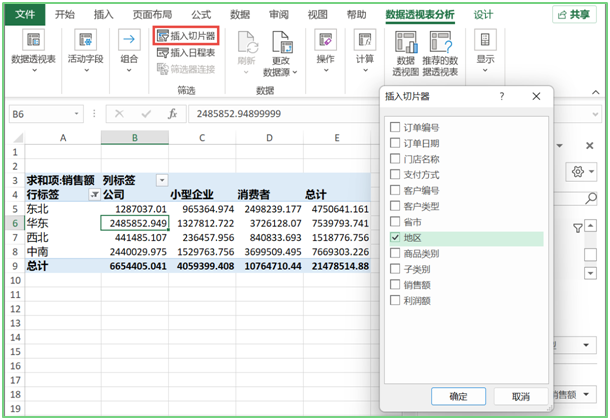Screen dimensions: 610x420
Task: Check the 支付方式 checkbox
Action: [395, 175]
